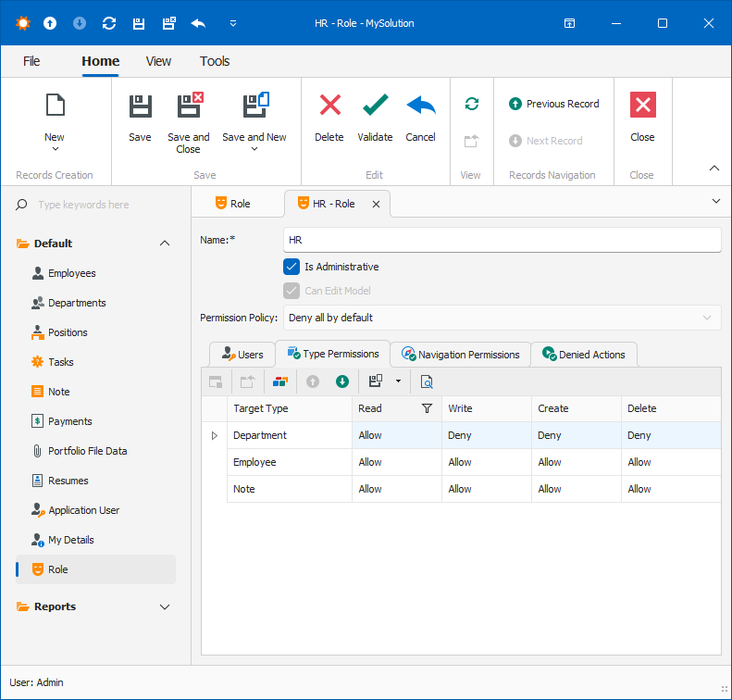Screen dimensions: 732x700
Task: Click grid toolbar gray up arrow
Action: [x=313, y=382]
